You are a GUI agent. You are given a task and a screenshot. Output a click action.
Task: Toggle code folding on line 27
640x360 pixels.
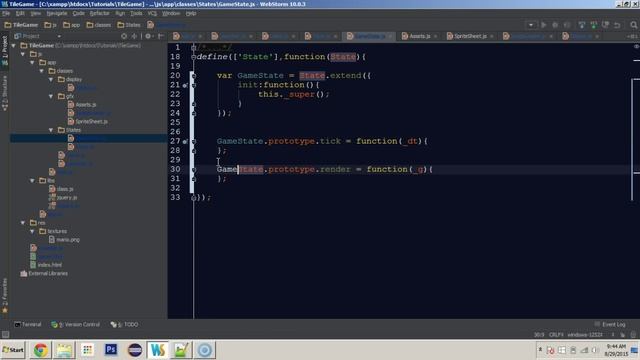194,142
